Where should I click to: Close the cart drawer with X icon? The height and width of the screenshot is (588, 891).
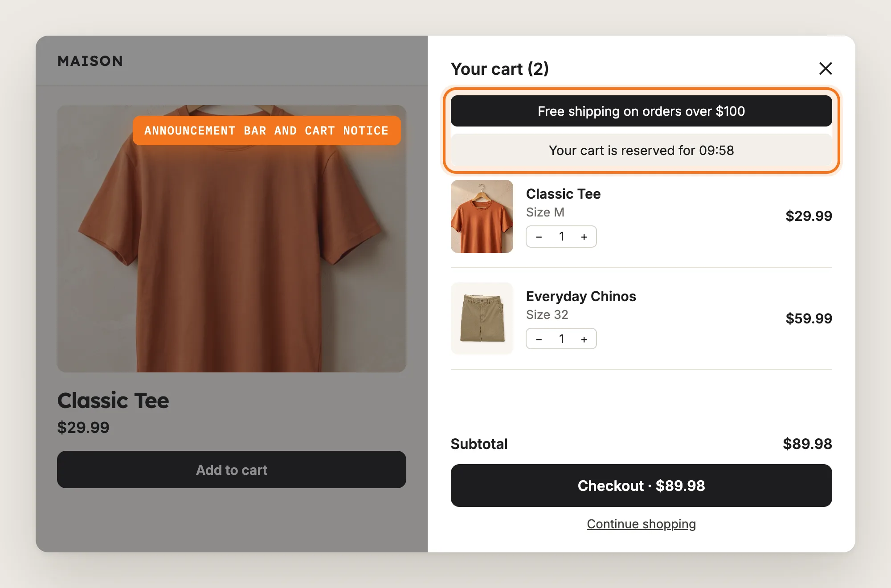coord(826,69)
